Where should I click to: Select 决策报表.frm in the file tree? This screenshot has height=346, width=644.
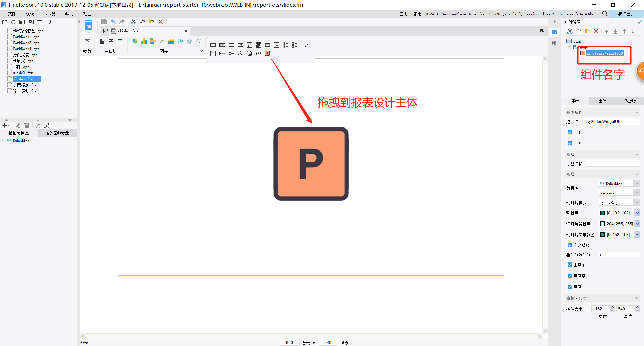[x=25, y=85]
